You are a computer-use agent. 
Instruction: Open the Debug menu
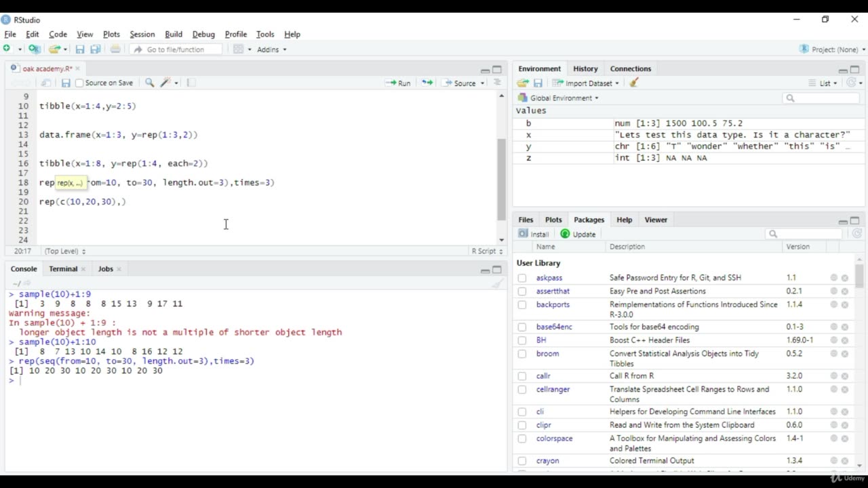[203, 34]
